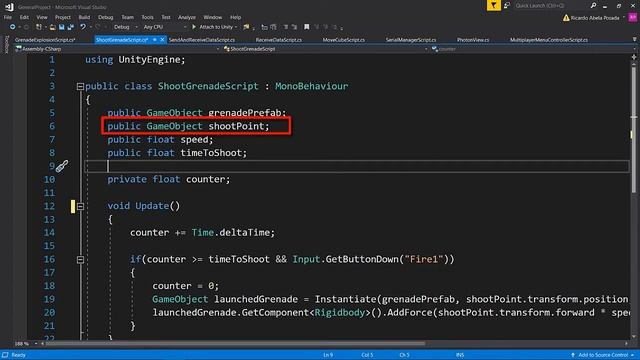The width and height of the screenshot is (640, 360).
Task: Click the Visual Studio logo icon
Action: 9,7
